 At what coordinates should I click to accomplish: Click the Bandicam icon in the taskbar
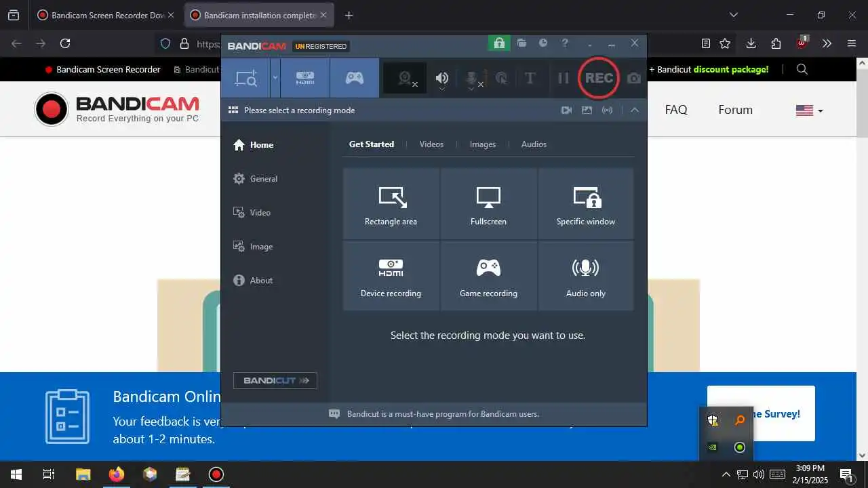216,474
